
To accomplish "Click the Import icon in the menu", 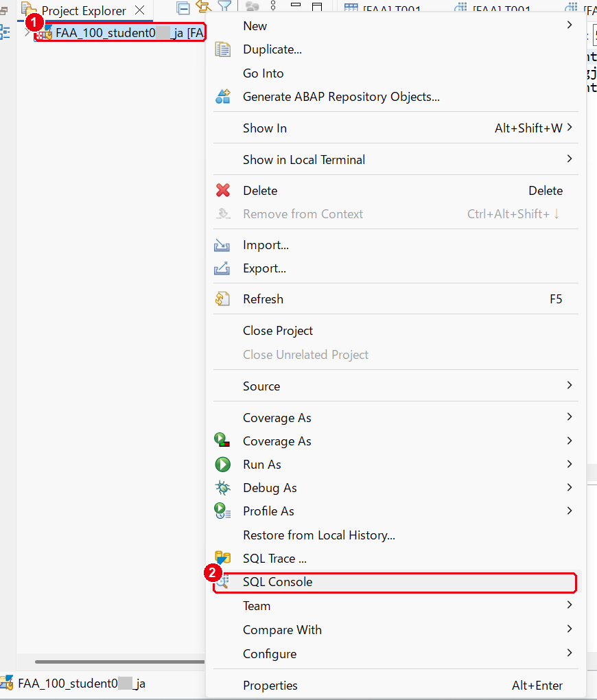I will pyautogui.click(x=222, y=245).
